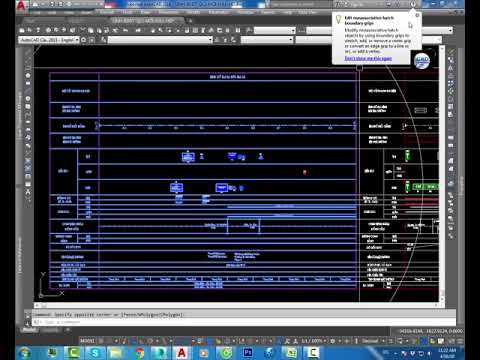Add a new drawing tab with plus
The image size is (480, 360).
[x=191, y=21]
